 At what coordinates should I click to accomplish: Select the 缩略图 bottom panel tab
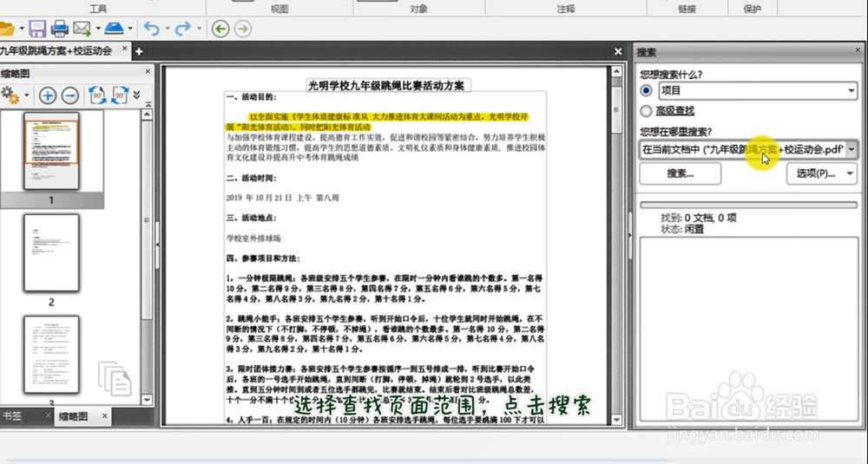(x=73, y=416)
